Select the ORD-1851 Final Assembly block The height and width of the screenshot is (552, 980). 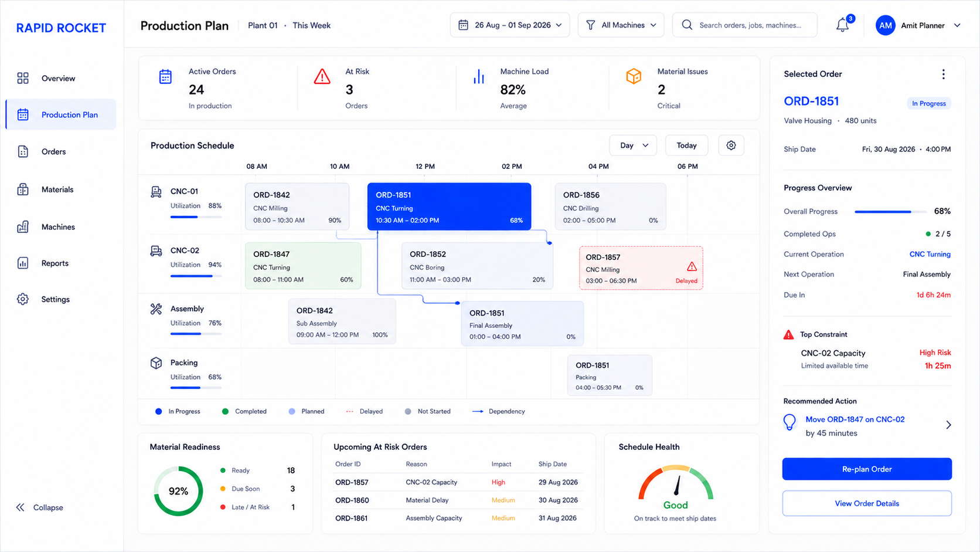click(522, 324)
